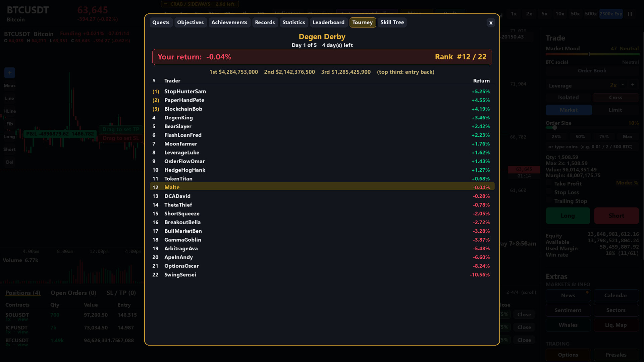Set order size to 50%

(x=580, y=137)
